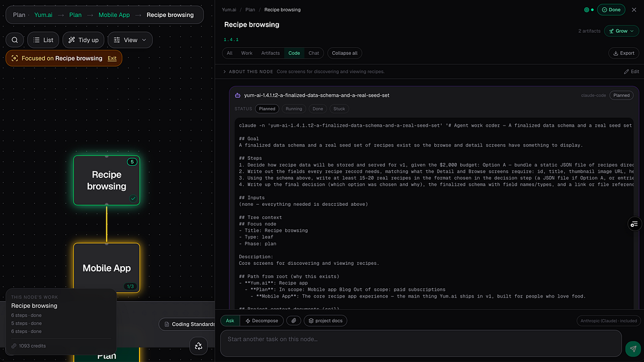This screenshot has width=644, height=362.
Task: Switch to the Work tab
Action: pyautogui.click(x=246, y=53)
